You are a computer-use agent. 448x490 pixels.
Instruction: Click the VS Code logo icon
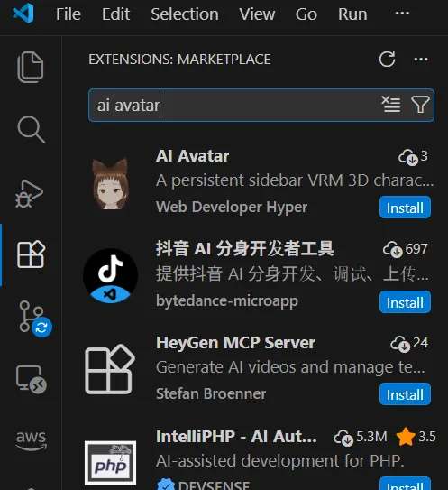(x=23, y=14)
